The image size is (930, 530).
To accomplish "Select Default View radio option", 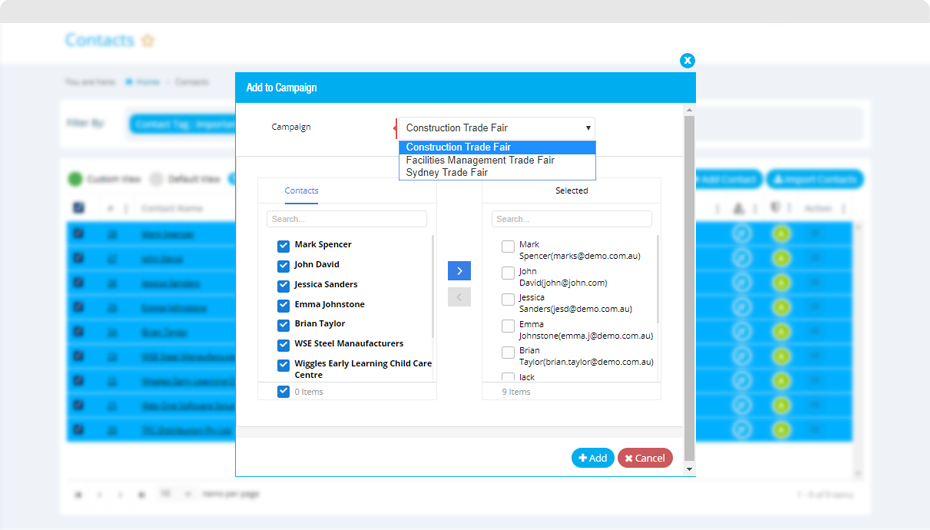I will pos(156,179).
